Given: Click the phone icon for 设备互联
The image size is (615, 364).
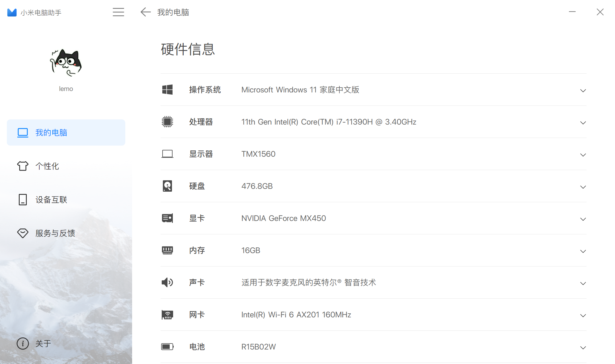Looking at the screenshot, I should (23, 200).
